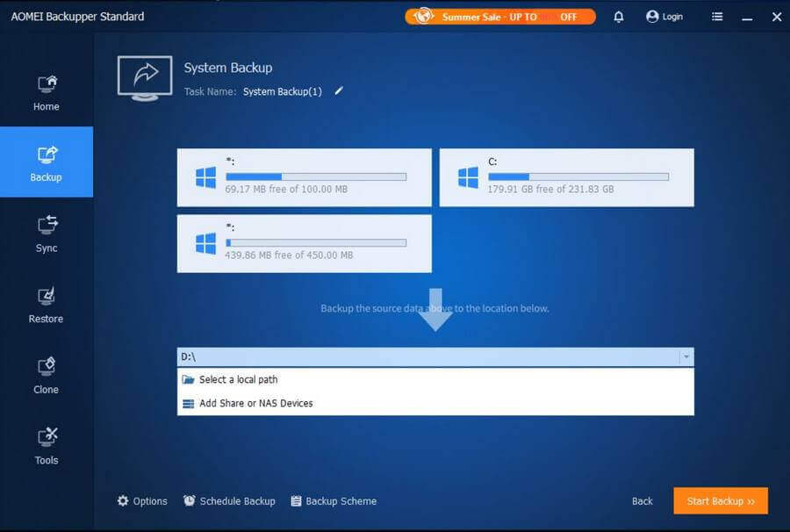Click the D:\ destination path field
Screen dimensions: 790x532
coord(428,356)
